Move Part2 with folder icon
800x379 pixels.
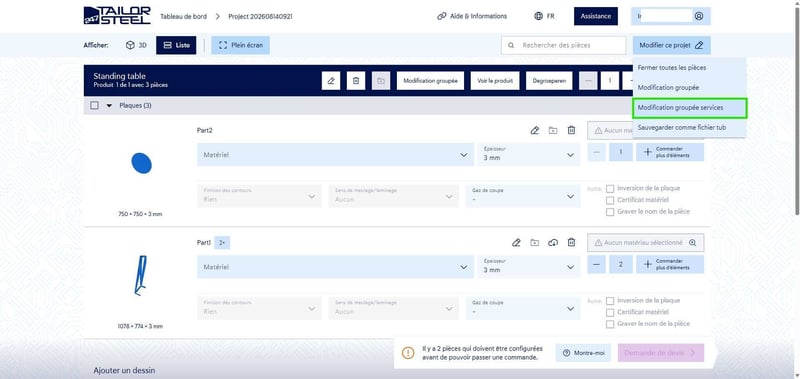tap(553, 131)
